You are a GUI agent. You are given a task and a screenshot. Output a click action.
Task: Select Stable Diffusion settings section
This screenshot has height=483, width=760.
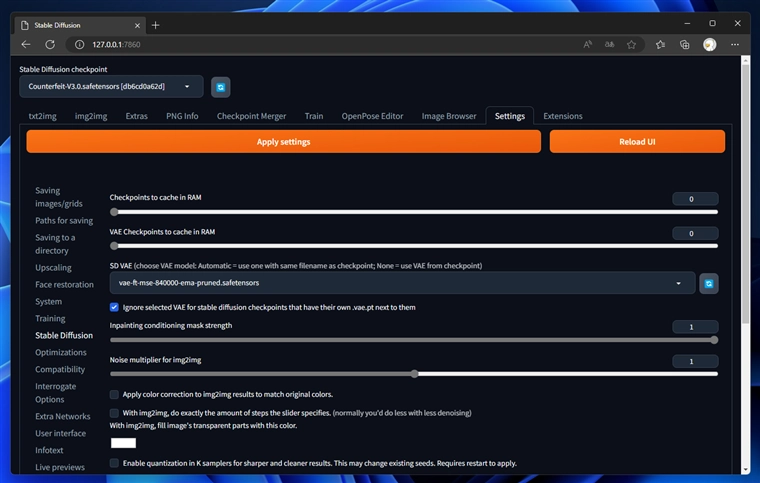64,335
